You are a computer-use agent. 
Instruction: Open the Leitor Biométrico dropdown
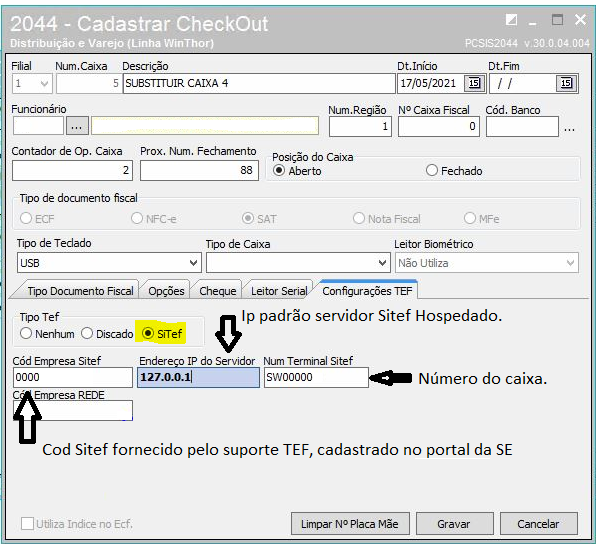click(x=570, y=263)
